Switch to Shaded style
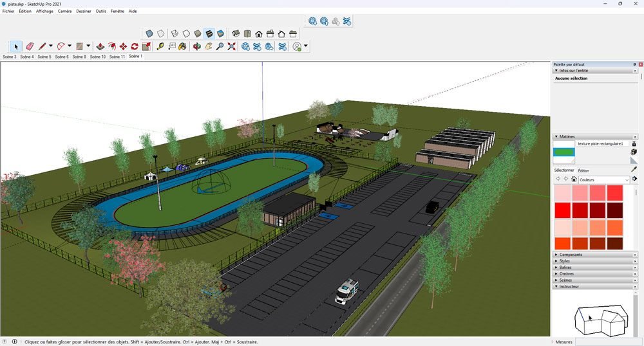This screenshot has width=644, height=346. (x=198, y=33)
